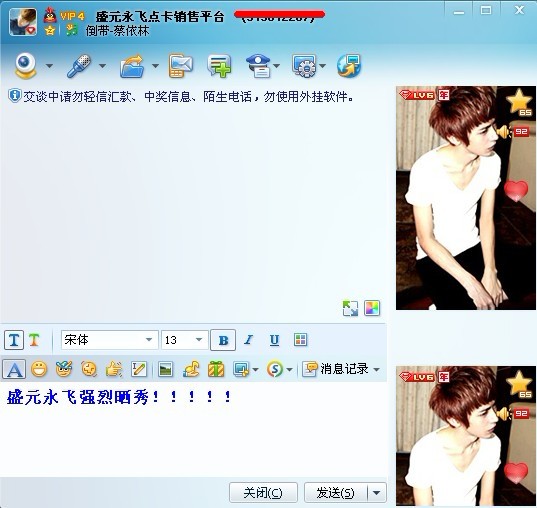The image size is (537, 508).
Task: Open 消息记录 message history
Action: coord(336,369)
